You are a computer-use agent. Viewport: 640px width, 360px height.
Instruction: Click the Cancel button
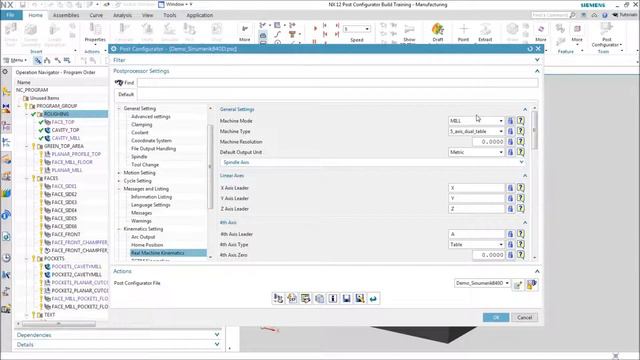[x=524, y=318]
